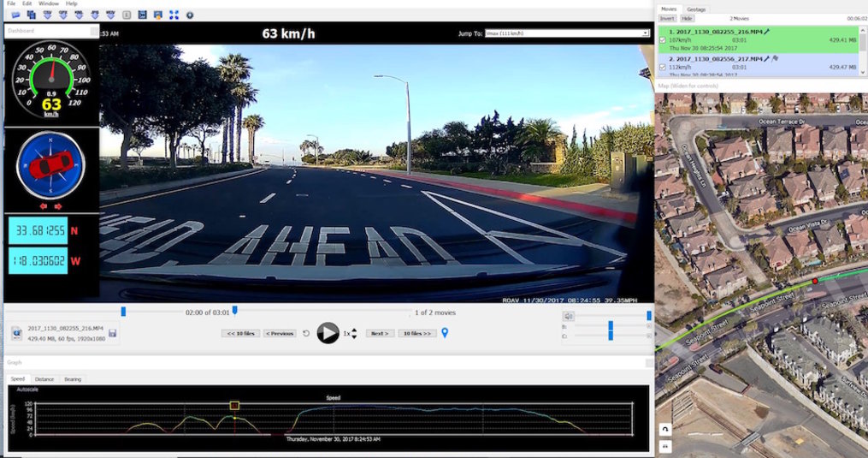Image resolution: width=868 pixels, height=458 pixels.
Task: Click the file thumbnail icon beside filename
Action: point(16,333)
